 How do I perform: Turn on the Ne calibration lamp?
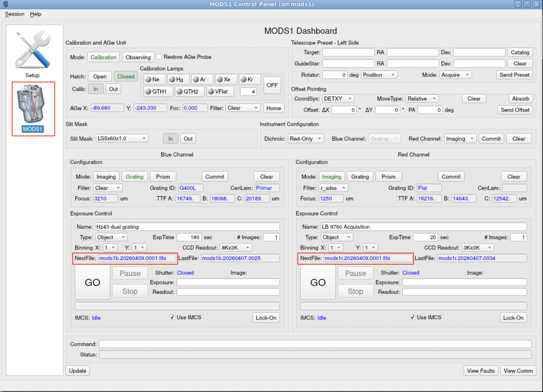point(154,80)
